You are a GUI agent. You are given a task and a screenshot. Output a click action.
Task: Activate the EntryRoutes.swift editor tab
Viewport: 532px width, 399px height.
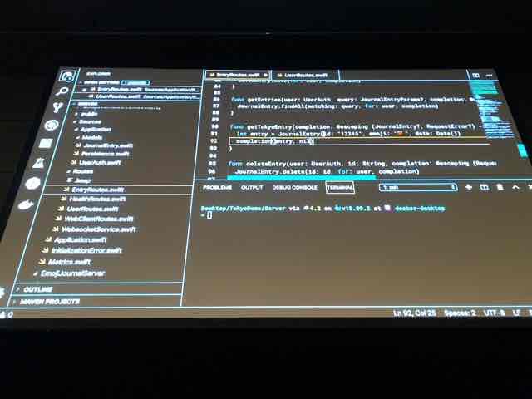point(238,75)
